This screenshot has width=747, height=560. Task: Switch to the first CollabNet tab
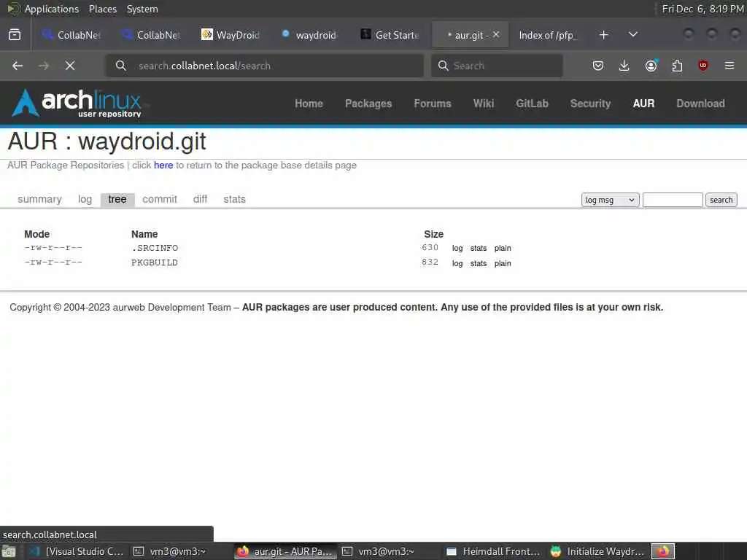[x=71, y=35]
